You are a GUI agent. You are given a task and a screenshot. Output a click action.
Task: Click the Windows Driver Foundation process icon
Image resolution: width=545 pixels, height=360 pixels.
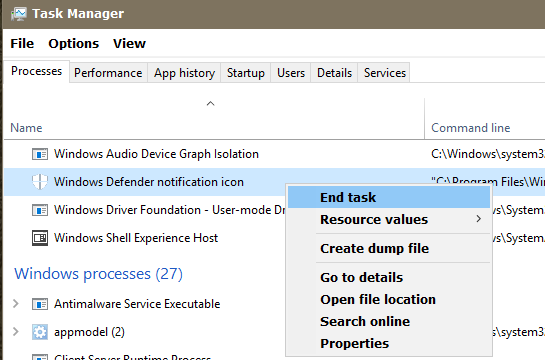(x=40, y=210)
